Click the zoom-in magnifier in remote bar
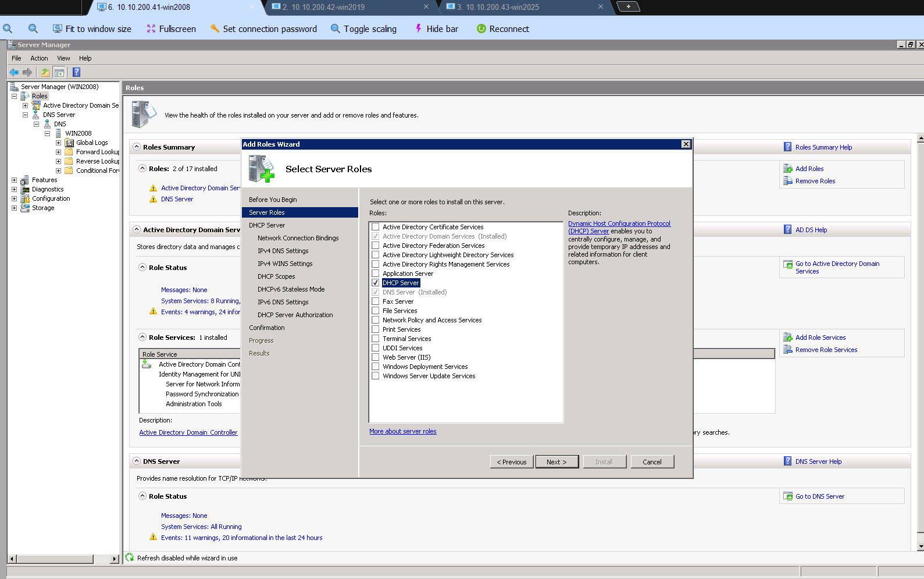Image resolution: width=924 pixels, height=579 pixels. click(x=8, y=29)
